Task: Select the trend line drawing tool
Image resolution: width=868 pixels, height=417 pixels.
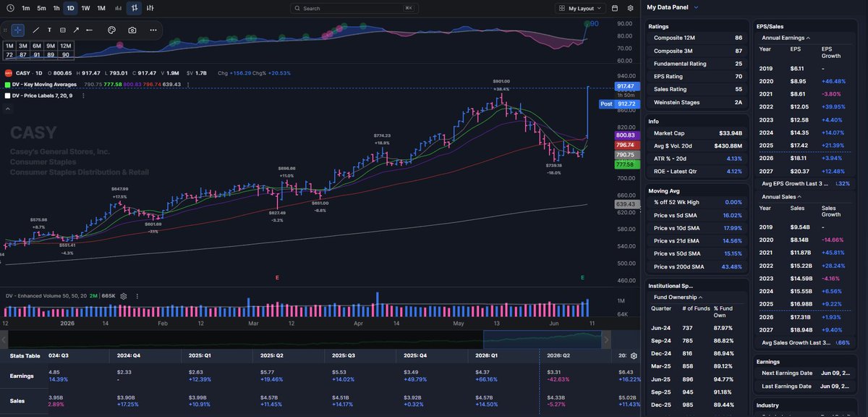Action: point(36,30)
